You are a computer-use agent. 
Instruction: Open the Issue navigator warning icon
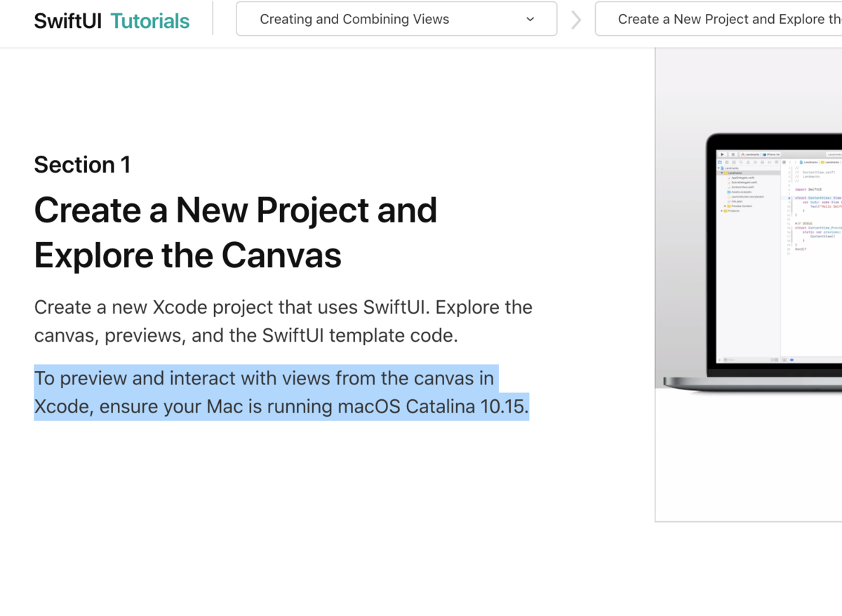pos(748,162)
